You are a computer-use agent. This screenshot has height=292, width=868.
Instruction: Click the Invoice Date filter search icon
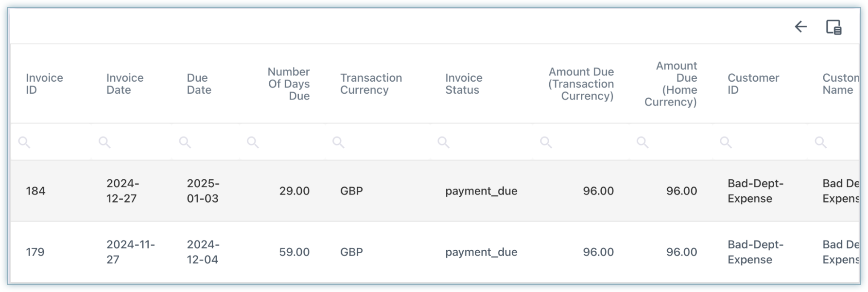(x=104, y=142)
